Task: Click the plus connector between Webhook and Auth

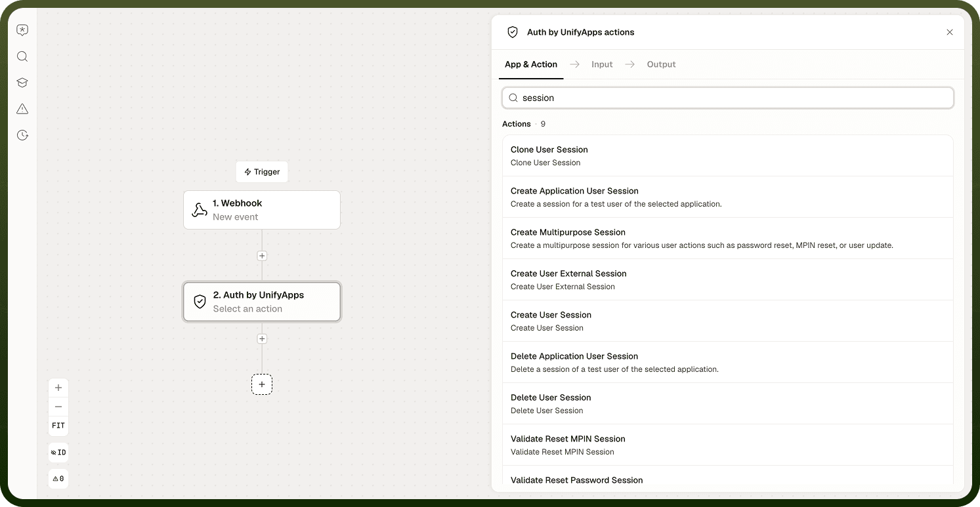Action: 262,256
